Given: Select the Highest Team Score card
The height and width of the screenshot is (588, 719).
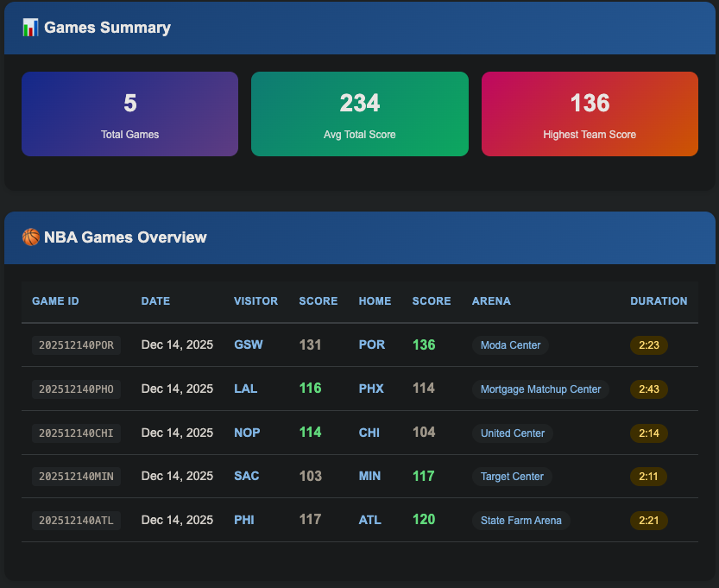Looking at the screenshot, I should pyautogui.click(x=590, y=114).
